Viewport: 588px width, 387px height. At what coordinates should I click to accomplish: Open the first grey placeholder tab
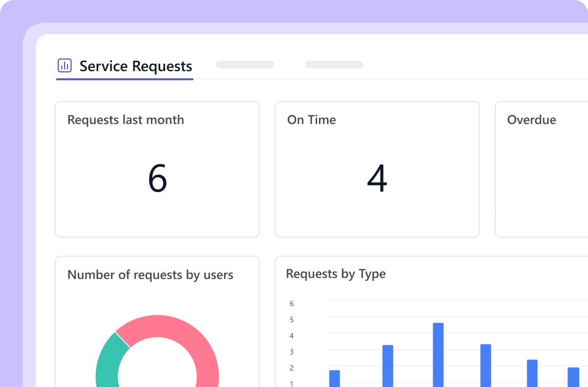tap(244, 64)
